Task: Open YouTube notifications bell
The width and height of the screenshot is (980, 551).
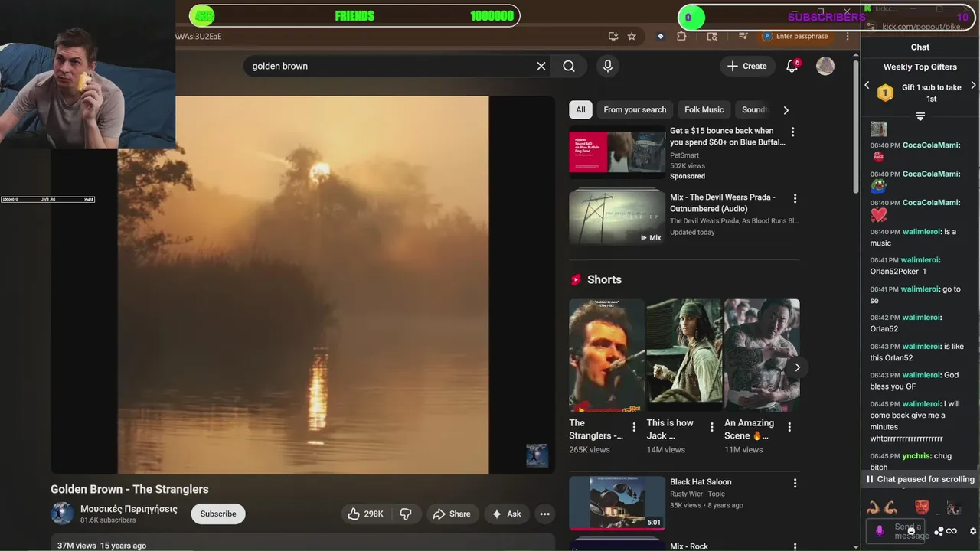Action: coord(792,66)
